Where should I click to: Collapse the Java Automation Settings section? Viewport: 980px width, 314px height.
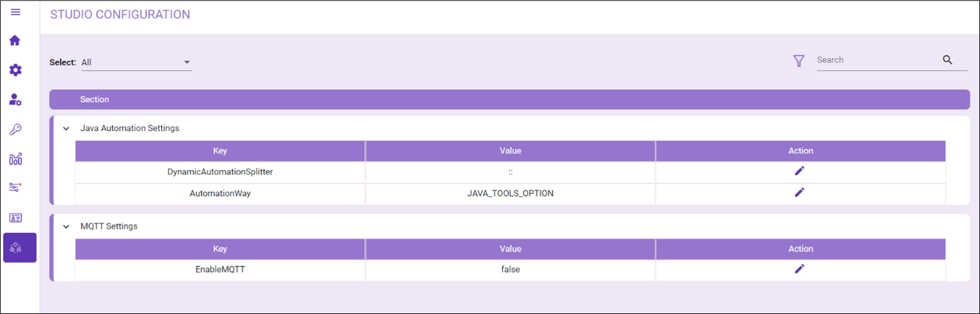pyautogui.click(x=66, y=128)
